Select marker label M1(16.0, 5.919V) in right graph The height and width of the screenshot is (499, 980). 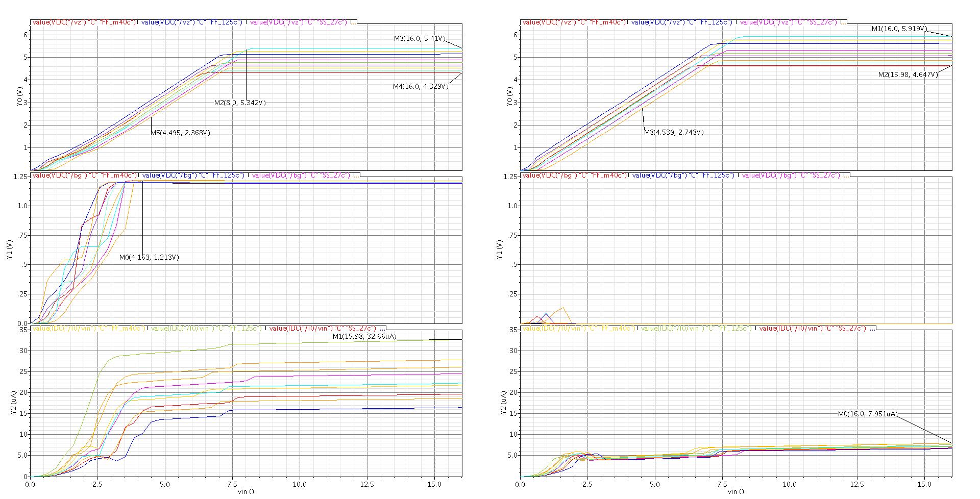coord(899,29)
